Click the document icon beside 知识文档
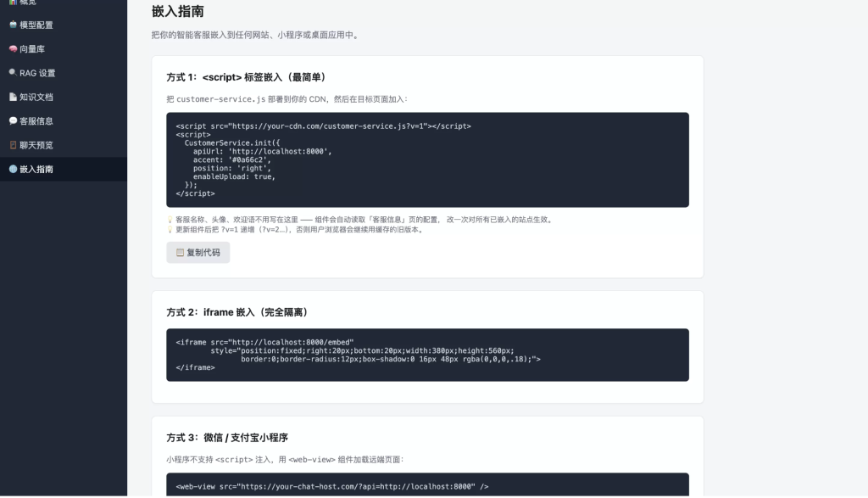 (13, 97)
